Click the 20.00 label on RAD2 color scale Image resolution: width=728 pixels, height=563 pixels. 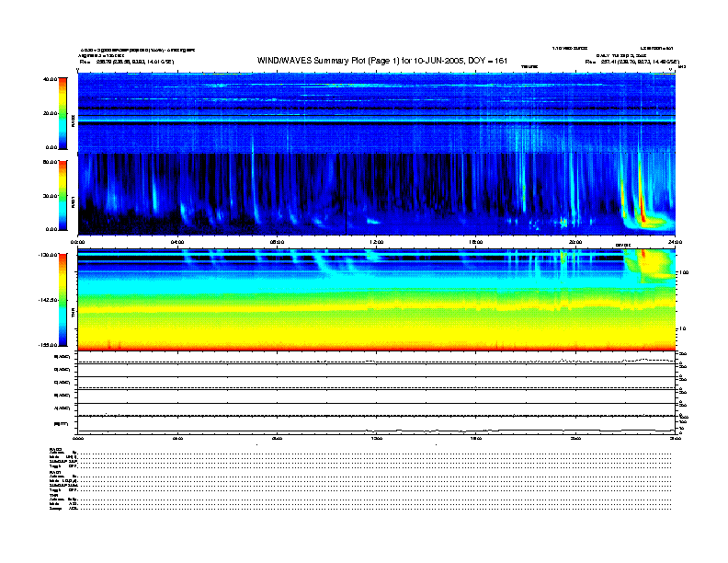click(x=50, y=113)
